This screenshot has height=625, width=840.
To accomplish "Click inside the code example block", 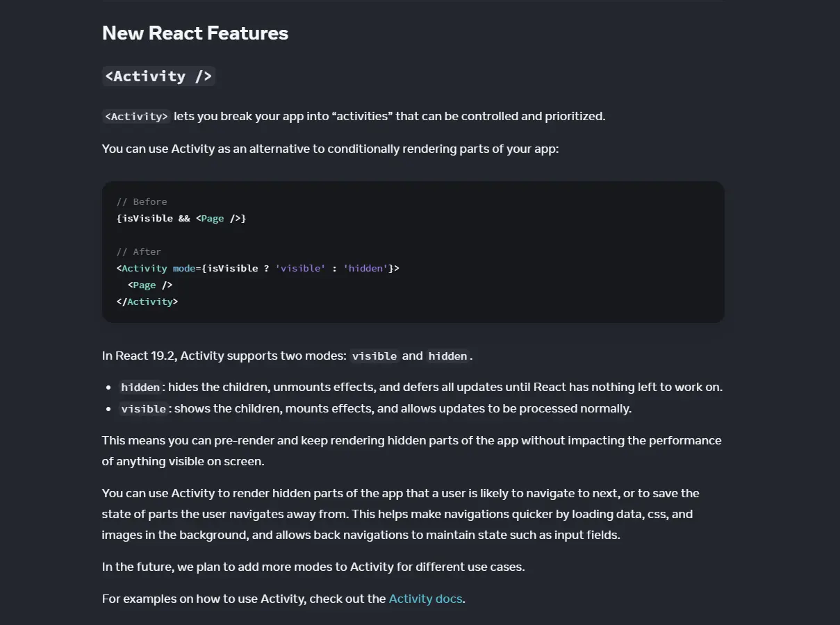I will point(413,251).
